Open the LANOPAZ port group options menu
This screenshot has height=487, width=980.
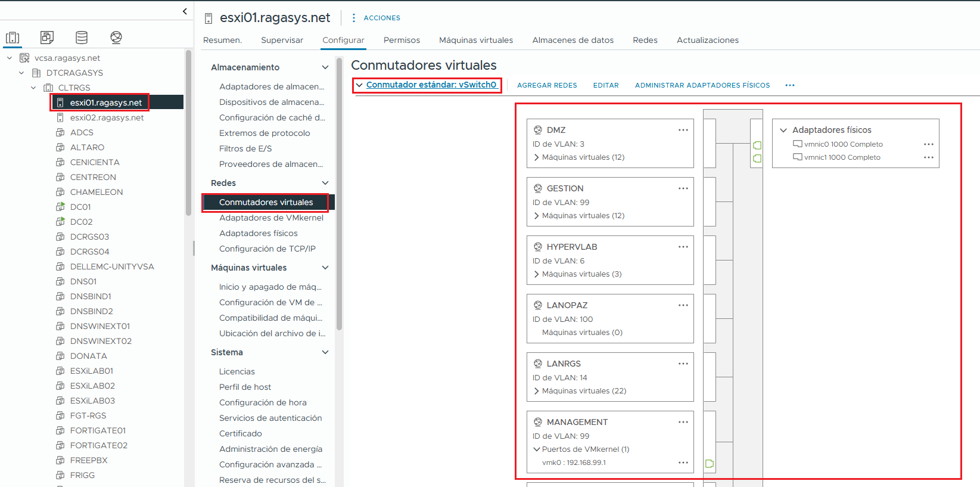[683, 305]
